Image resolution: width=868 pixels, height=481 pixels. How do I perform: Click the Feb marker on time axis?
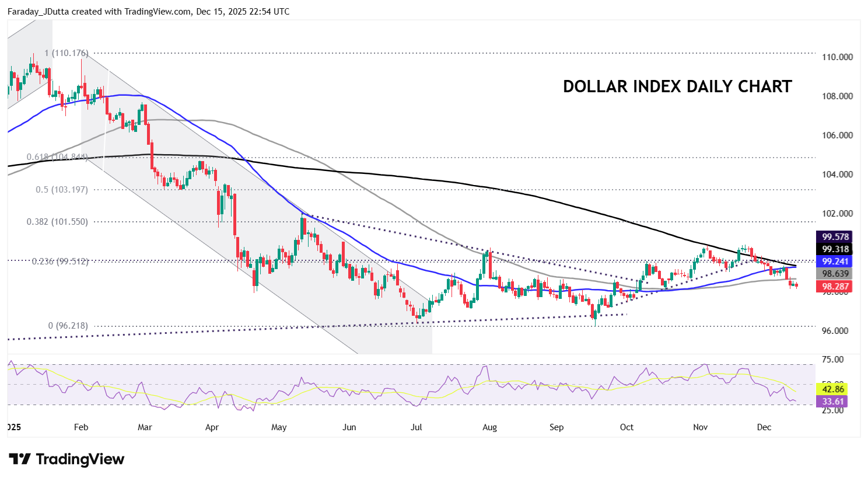pos(81,427)
